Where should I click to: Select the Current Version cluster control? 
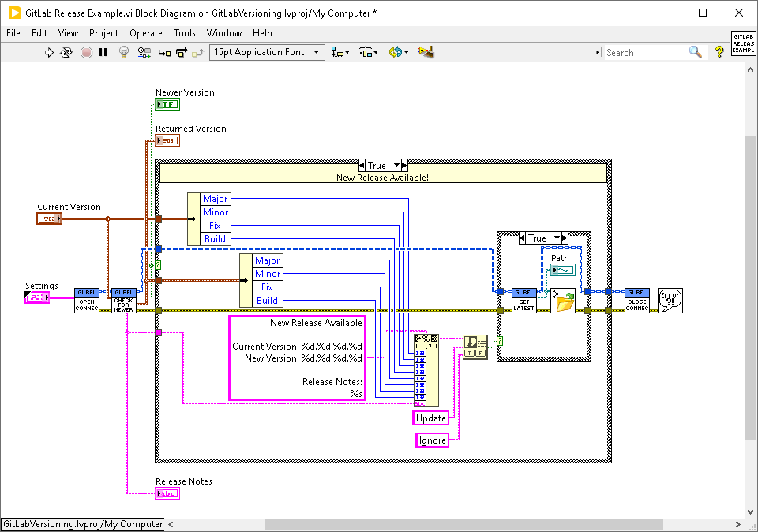tap(49, 219)
